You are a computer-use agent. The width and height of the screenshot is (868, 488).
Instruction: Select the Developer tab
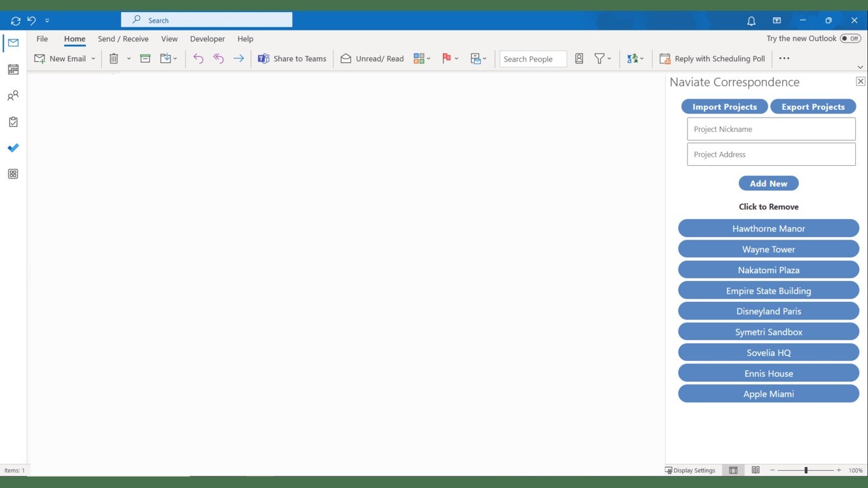point(207,39)
